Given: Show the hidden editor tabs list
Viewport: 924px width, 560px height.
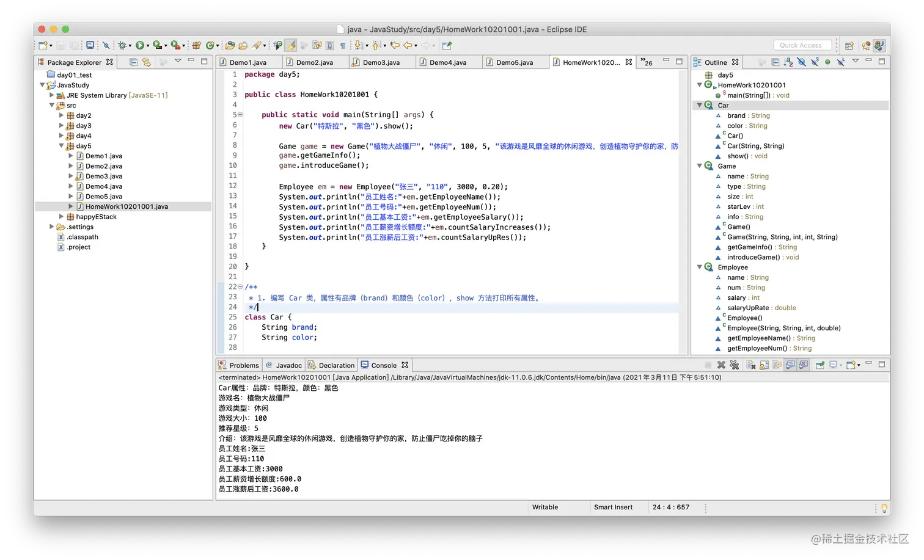Looking at the screenshot, I should pos(647,62).
